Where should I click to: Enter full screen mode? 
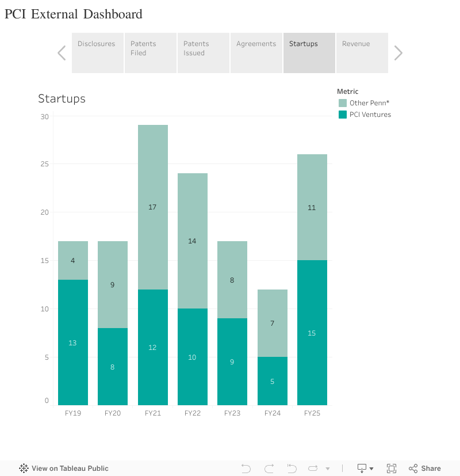[x=392, y=469]
